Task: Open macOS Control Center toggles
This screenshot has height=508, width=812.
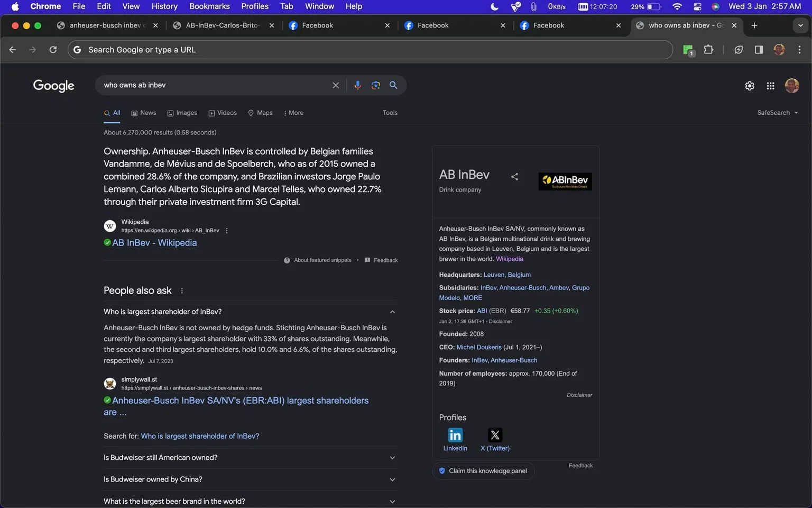Action: tap(697, 6)
